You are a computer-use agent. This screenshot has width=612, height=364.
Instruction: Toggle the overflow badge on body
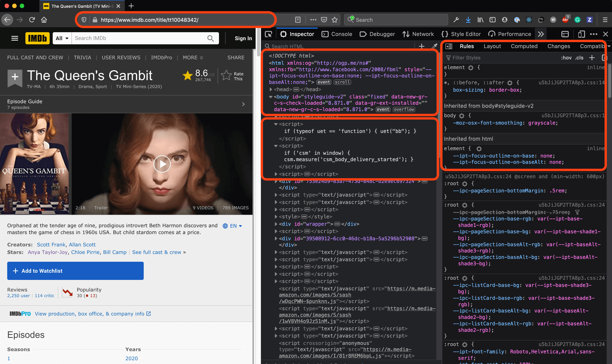click(404, 109)
